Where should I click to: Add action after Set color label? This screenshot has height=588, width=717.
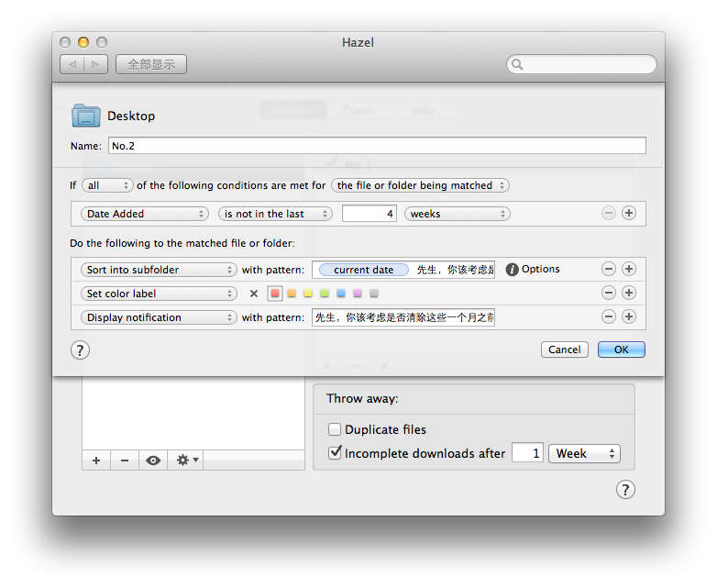[x=629, y=293]
